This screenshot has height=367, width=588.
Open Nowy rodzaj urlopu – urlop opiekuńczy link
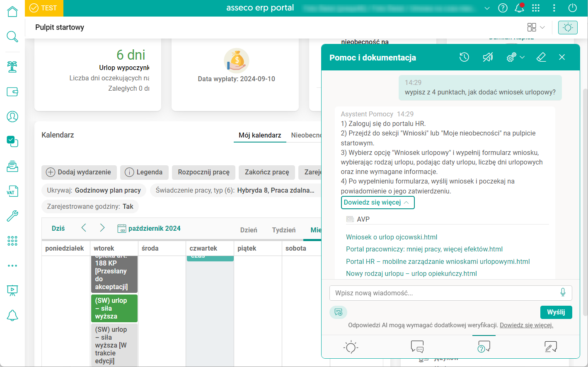(x=411, y=273)
